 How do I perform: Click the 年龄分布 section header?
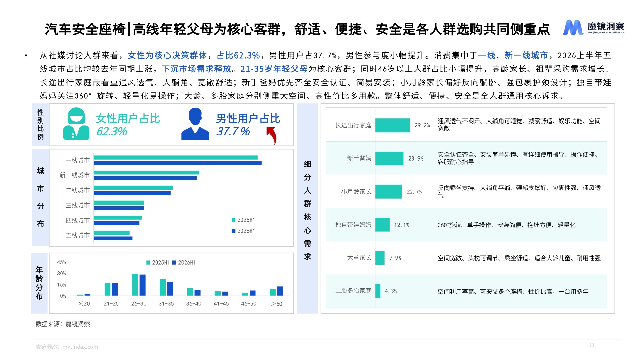pyautogui.click(x=39, y=283)
